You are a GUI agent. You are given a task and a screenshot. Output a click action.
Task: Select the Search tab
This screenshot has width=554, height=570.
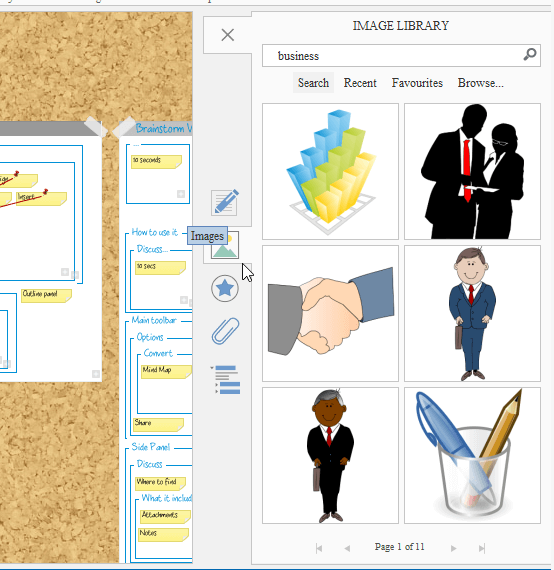point(313,83)
